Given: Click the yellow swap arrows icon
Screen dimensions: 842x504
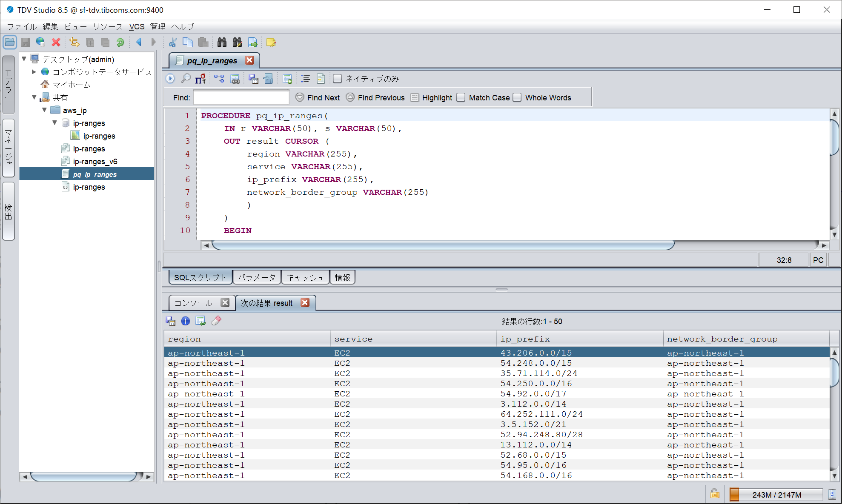Looking at the screenshot, I should click(x=74, y=42).
